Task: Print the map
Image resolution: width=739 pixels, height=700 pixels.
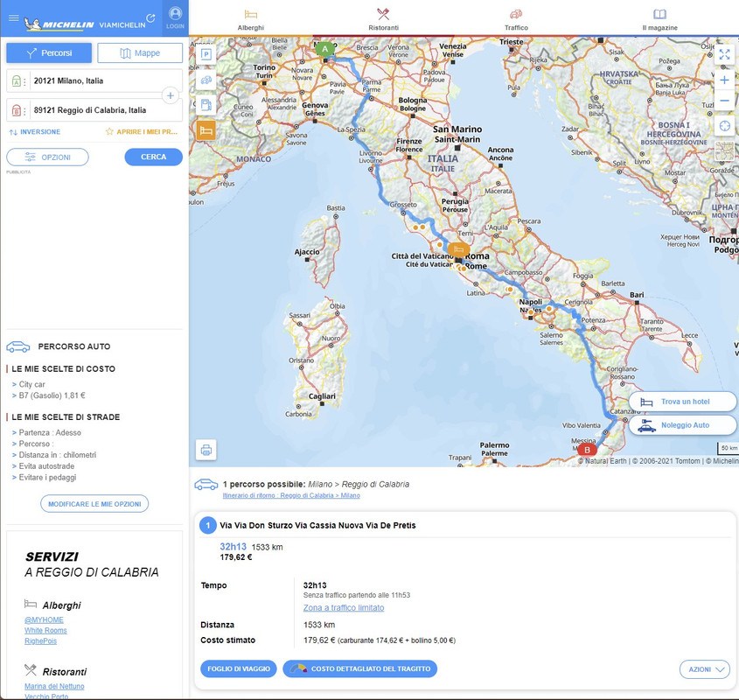Action: tap(206, 450)
